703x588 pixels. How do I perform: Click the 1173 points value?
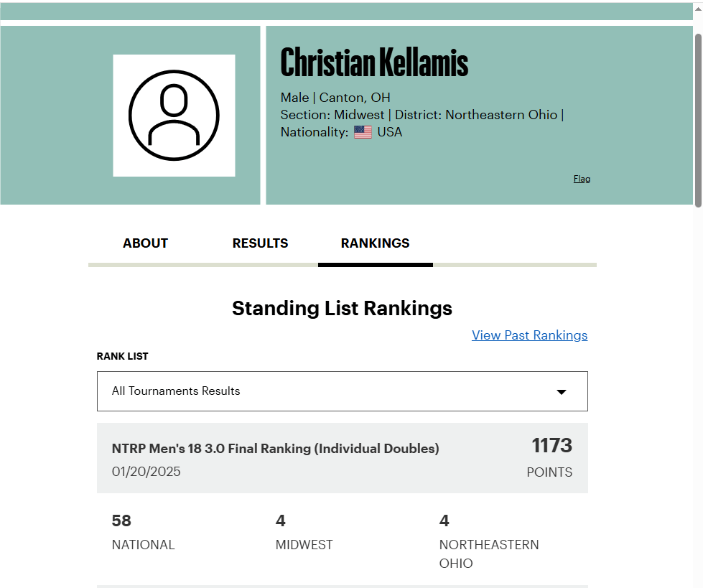[552, 445]
